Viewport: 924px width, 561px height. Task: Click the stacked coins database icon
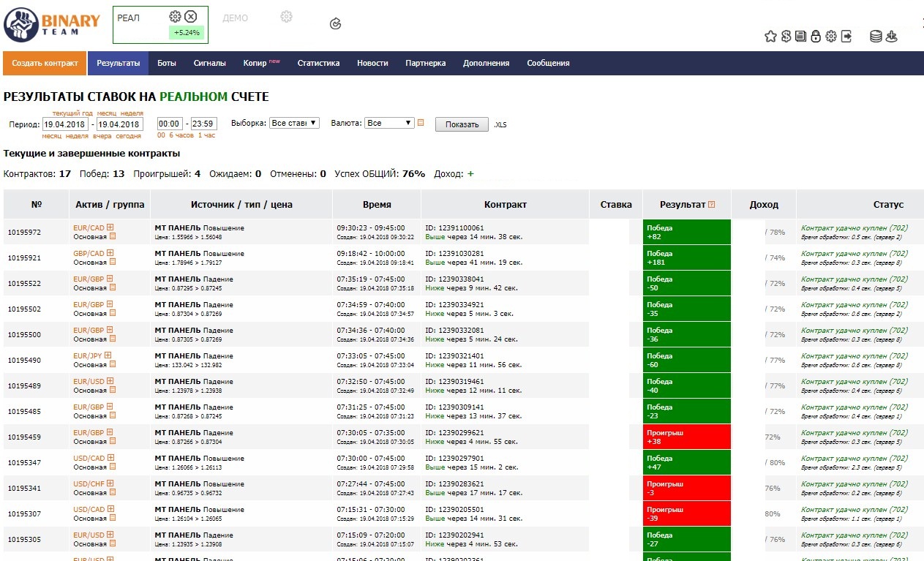pyautogui.click(x=876, y=37)
